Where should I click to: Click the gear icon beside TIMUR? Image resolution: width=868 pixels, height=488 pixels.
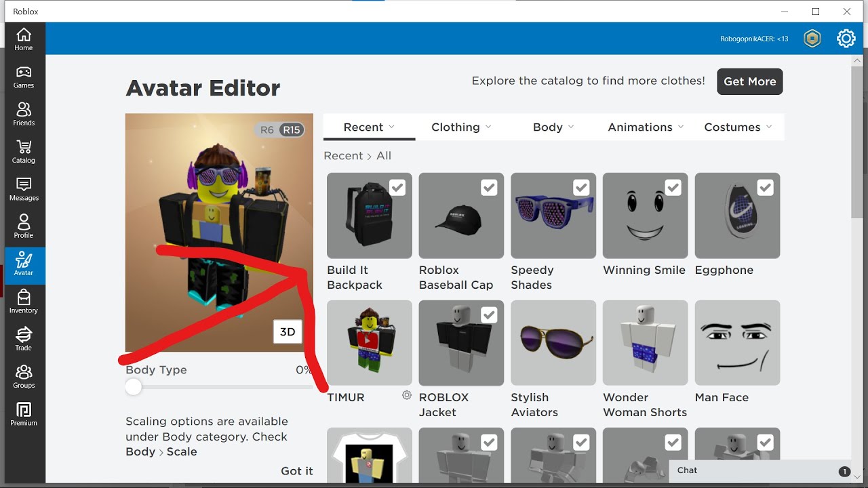(x=407, y=395)
